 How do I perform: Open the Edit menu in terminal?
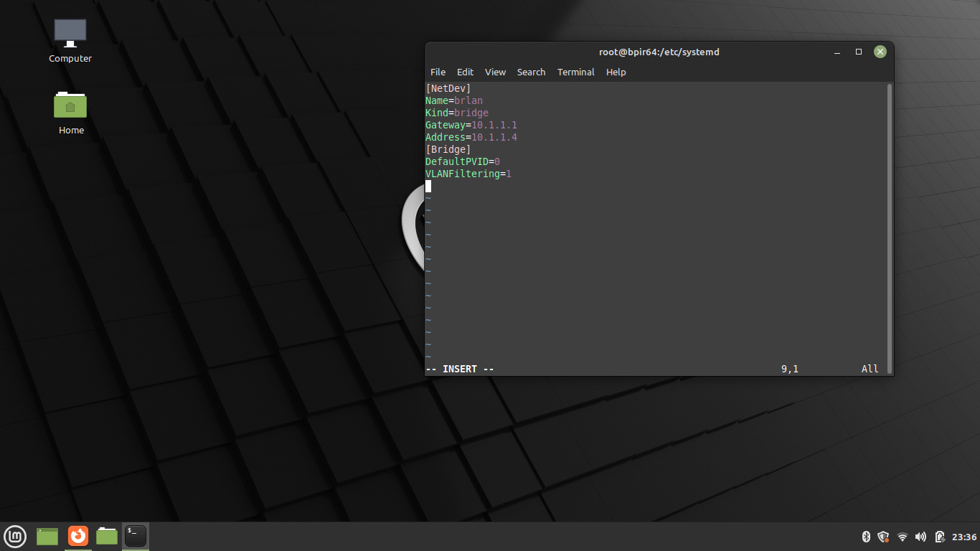pos(466,72)
